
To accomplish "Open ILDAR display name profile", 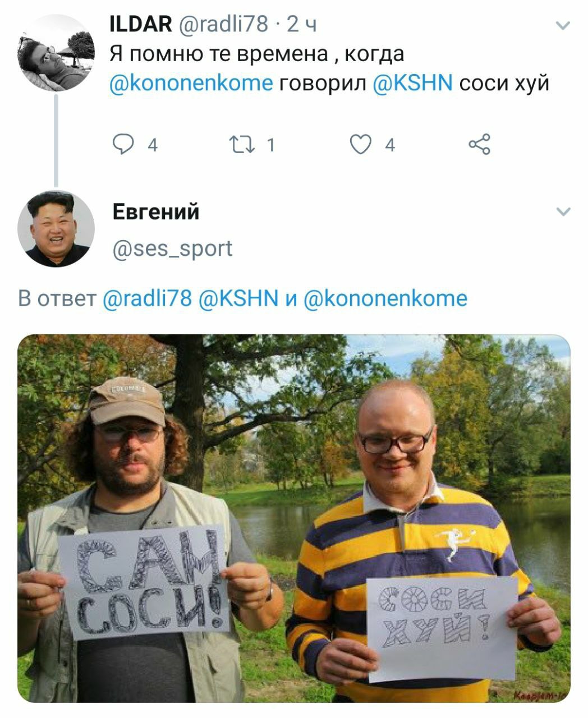I will pyautogui.click(x=141, y=24).
